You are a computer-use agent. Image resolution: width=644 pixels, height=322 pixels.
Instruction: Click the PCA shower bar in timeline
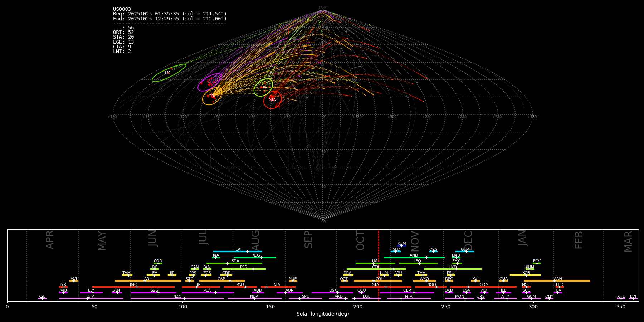(208, 293)
